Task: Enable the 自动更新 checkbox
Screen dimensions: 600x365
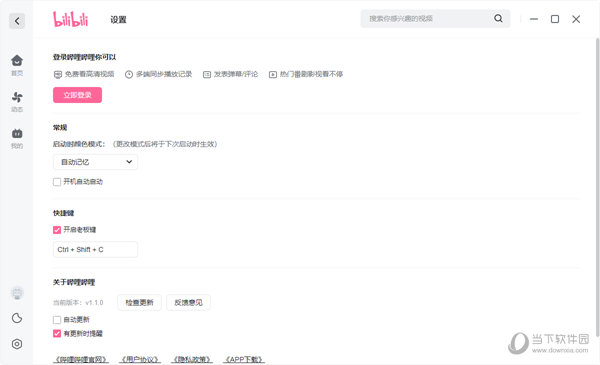Action: pyautogui.click(x=57, y=320)
